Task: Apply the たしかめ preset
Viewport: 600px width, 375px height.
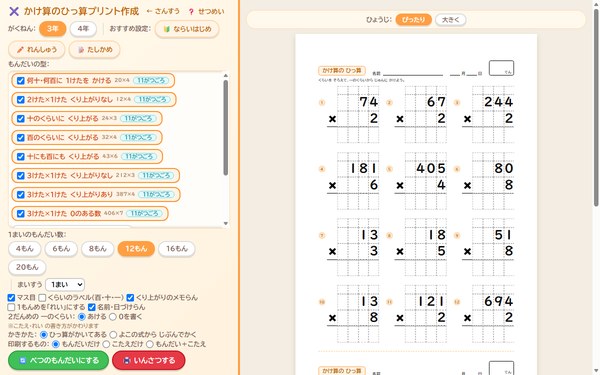Action: [95, 49]
